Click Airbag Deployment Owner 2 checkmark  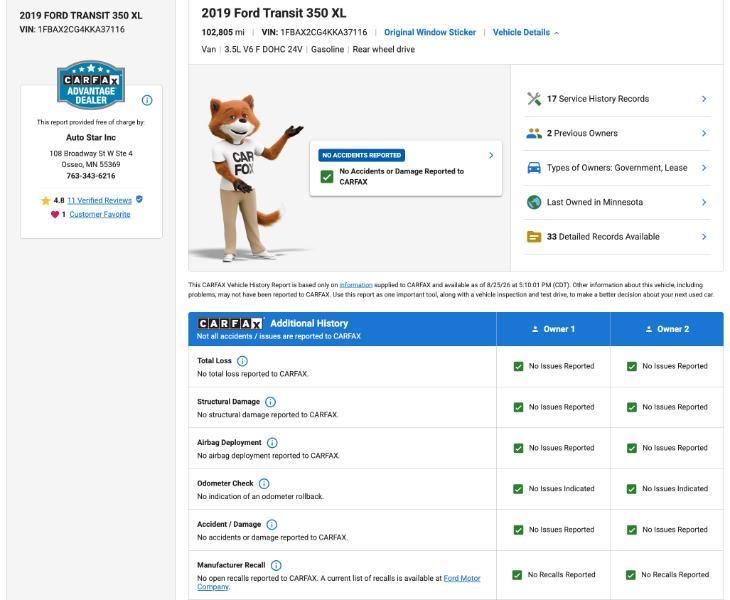632,448
